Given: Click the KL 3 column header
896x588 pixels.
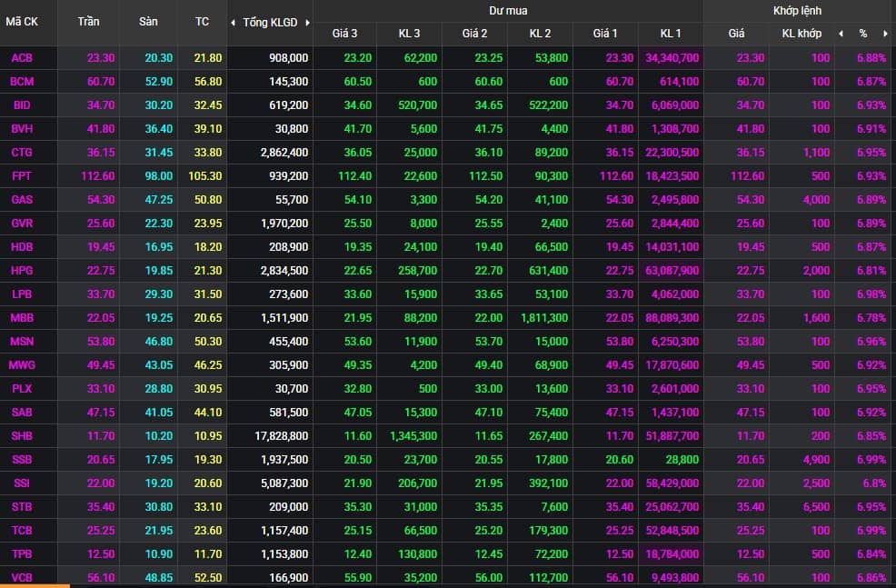Looking at the screenshot, I should pyautogui.click(x=409, y=34).
